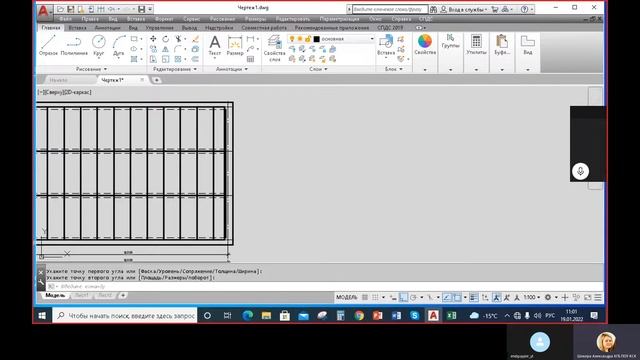Open the Группы panel icon
The height and width of the screenshot is (360, 640).
tap(450, 41)
